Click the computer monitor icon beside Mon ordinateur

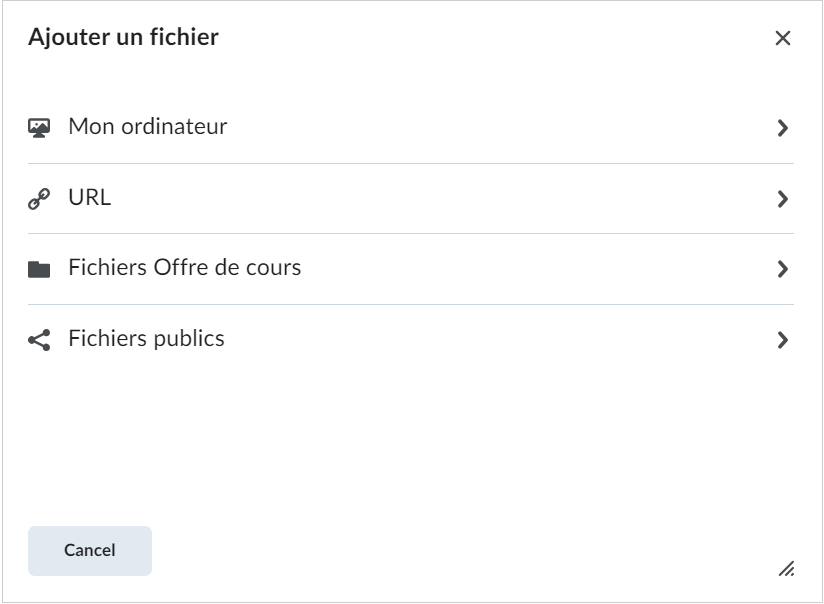pos(39,128)
